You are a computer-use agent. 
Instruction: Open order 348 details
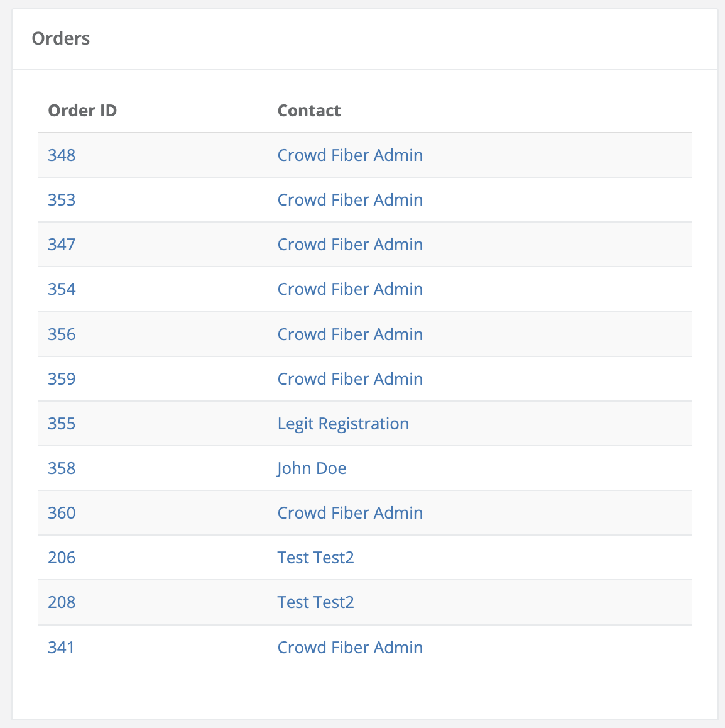pos(61,155)
